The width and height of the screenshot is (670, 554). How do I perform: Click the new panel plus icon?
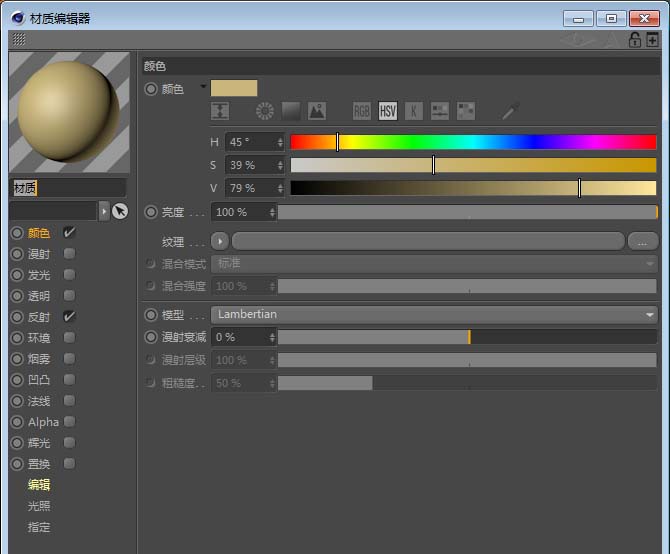tap(652, 40)
